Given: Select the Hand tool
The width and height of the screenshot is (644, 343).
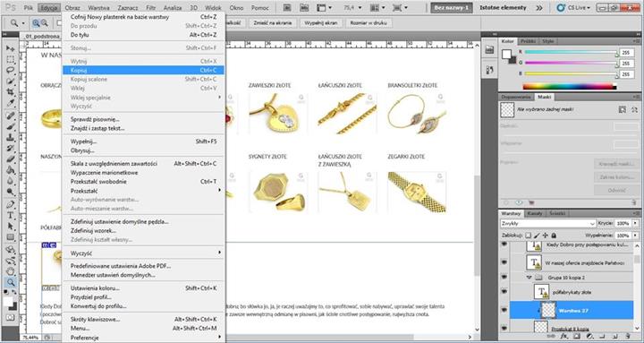Looking at the screenshot, I should pyautogui.click(x=10, y=271).
